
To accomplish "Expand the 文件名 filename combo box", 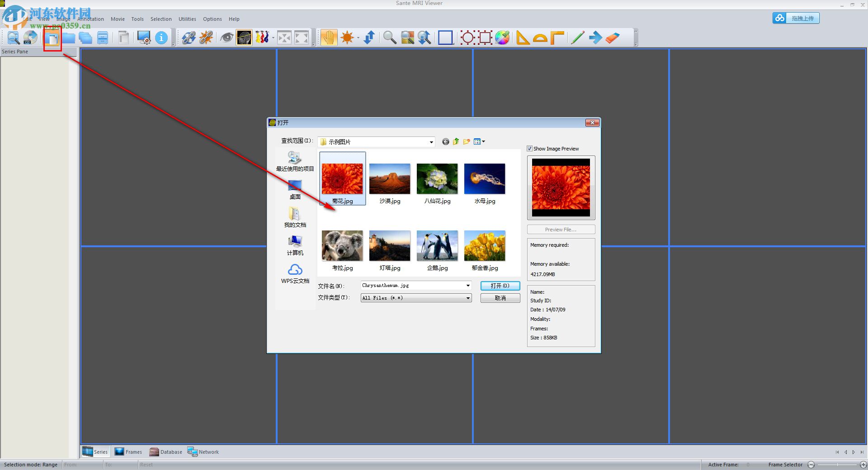I will point(467,285).
